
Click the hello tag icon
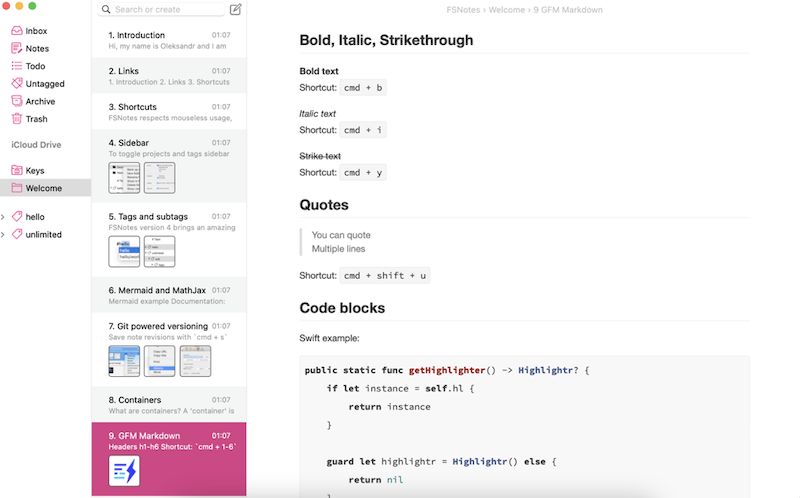(17, 216)
